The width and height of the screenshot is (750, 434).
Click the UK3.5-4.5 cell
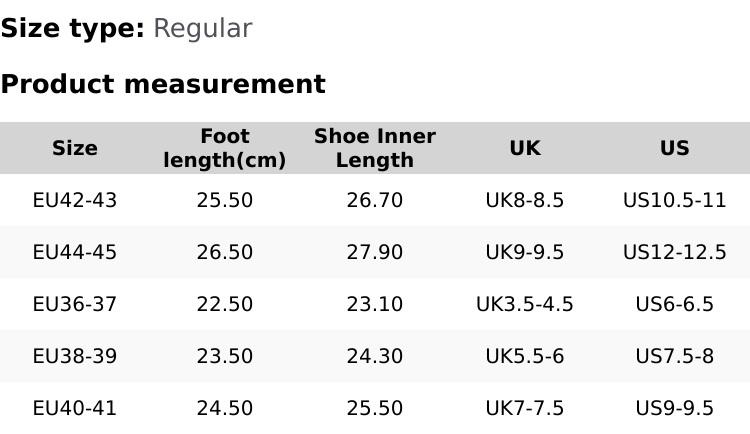click(525, 304)
